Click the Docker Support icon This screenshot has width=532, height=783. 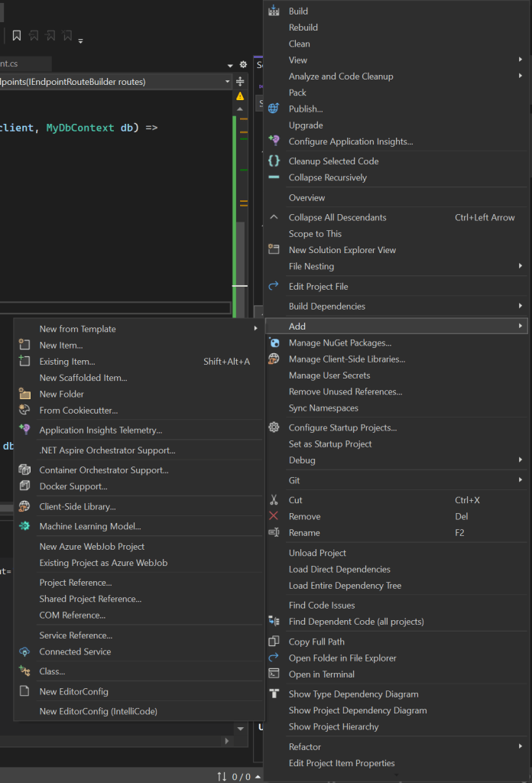pyautogui.click(x=24, y=486)
